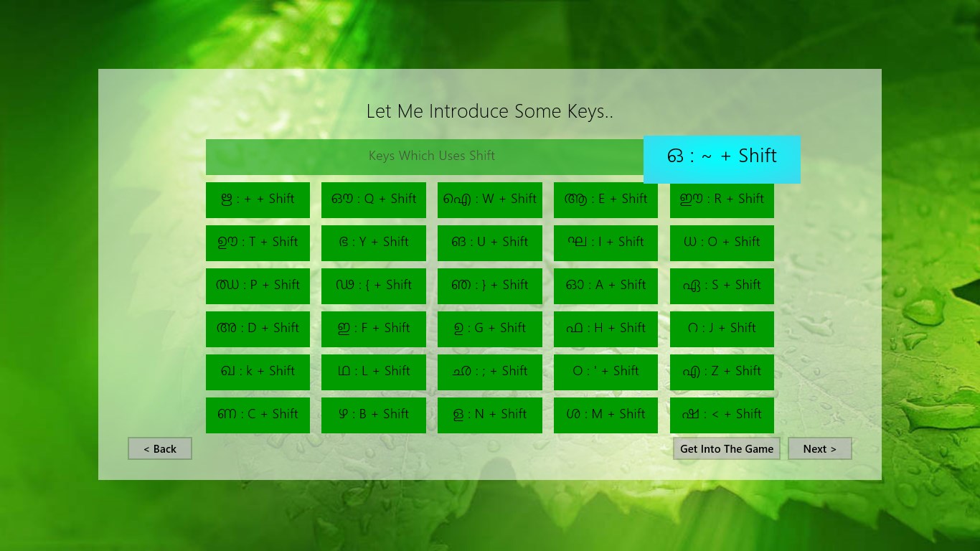Pick the U + Shift key tile
The width and height of the screenshot is (980, 551).
489,242
